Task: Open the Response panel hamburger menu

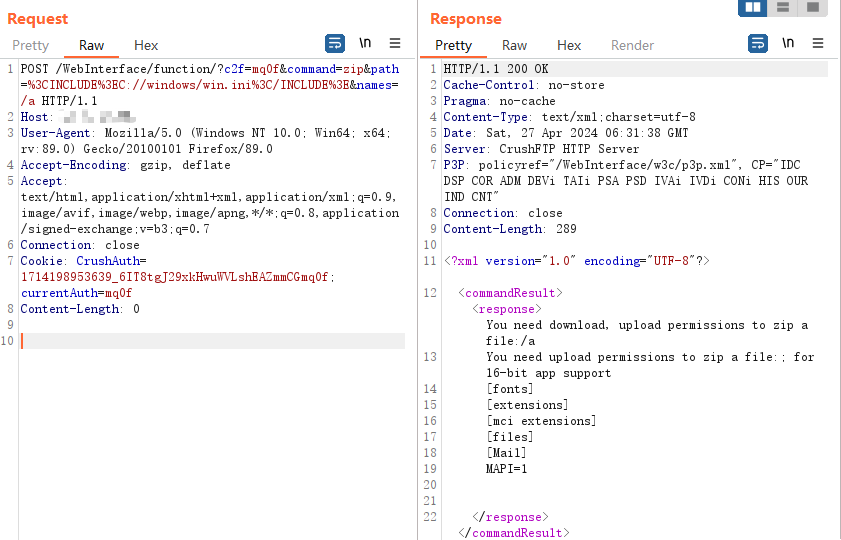Action: [818, 43]
